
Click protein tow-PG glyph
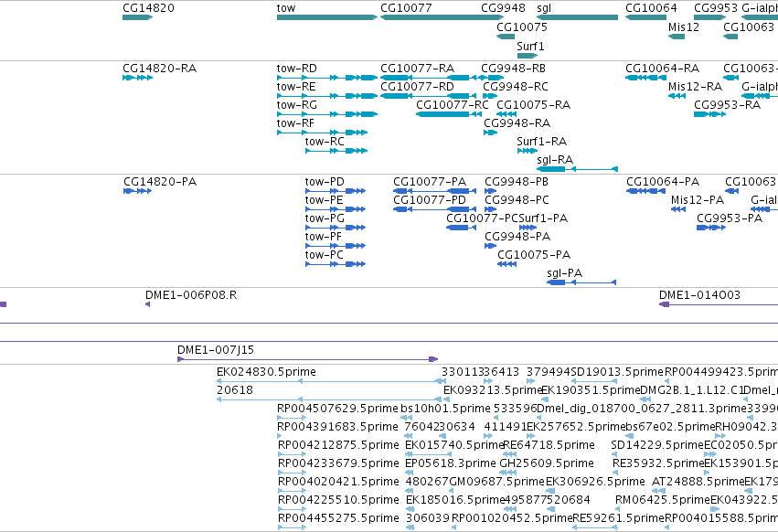tap(336, 228)
